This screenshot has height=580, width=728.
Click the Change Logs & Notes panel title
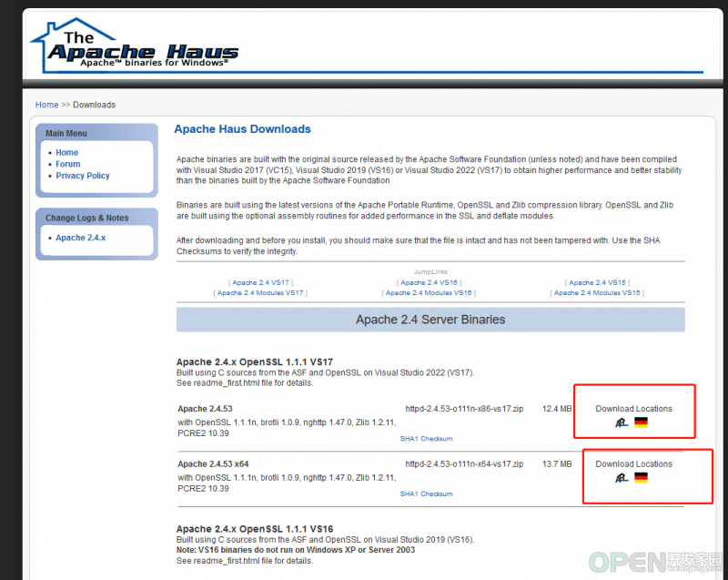click(x=86, y=218)
